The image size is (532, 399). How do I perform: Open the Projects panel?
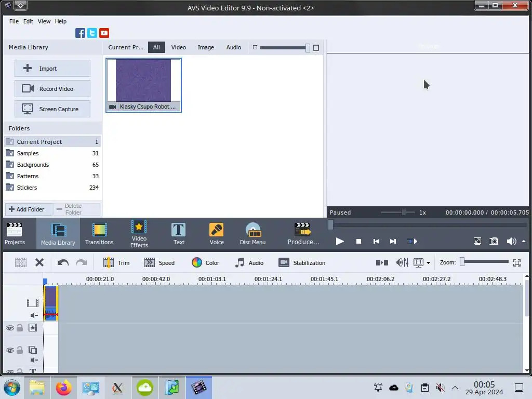click(15, 234)
